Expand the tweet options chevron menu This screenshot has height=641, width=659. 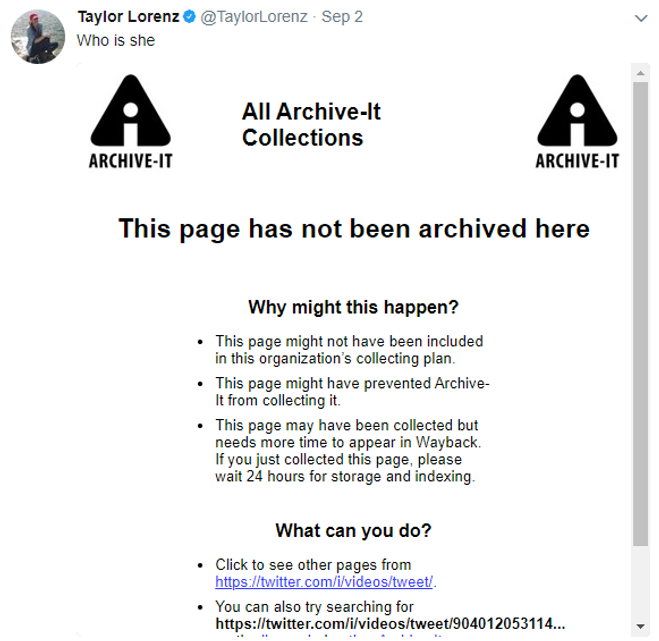coord(641,18)
